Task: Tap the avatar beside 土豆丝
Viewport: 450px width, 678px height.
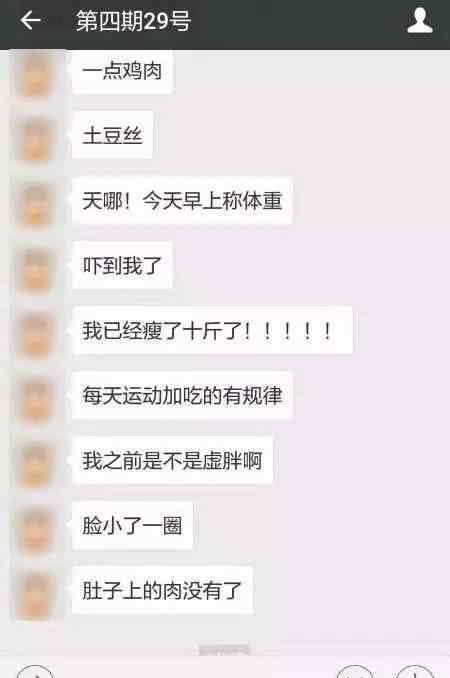Action: (x=35, y=140)
